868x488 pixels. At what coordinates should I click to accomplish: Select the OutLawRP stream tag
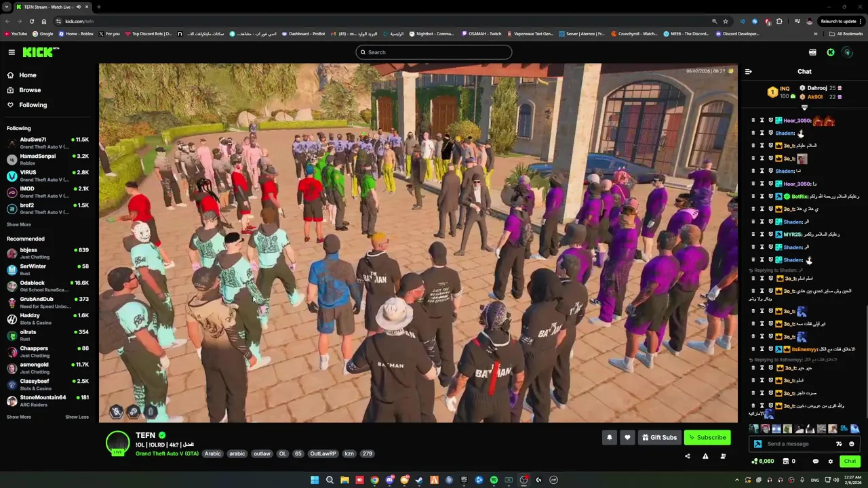[323, 453]
